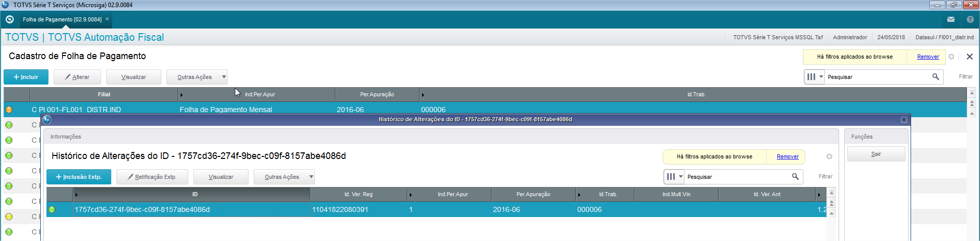Click main search magnifier icon
Image resolution: width=980 pixels, height=241 pixels.
[936, 76]
